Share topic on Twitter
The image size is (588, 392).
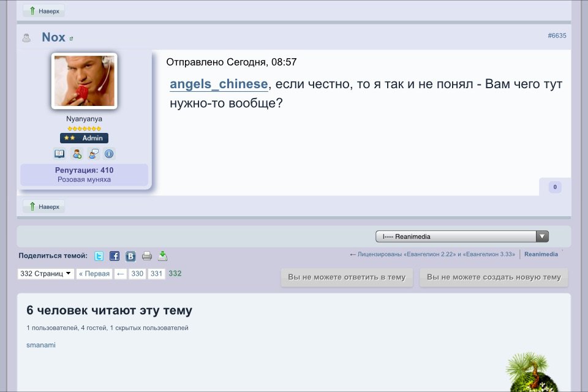(99, 256)
